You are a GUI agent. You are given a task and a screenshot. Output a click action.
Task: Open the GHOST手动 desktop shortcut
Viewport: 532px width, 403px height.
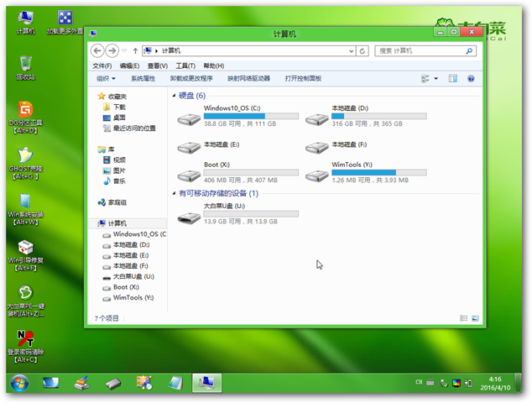pos(26,158)
